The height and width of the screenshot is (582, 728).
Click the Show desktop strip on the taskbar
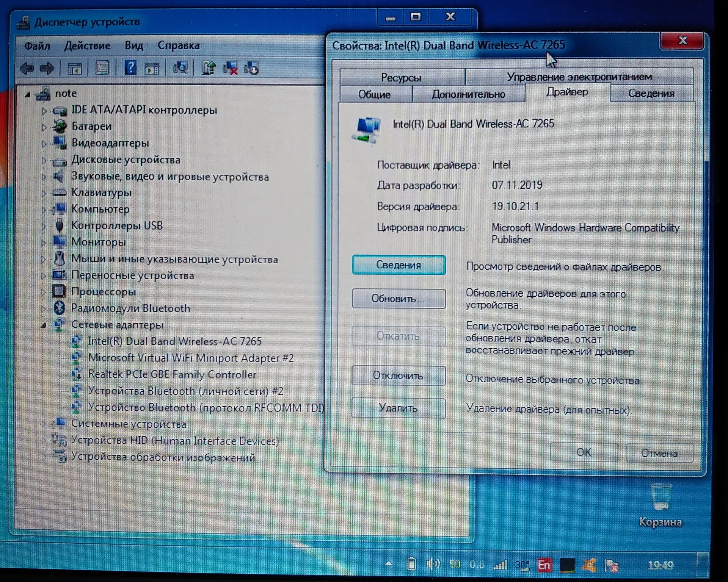703,565
